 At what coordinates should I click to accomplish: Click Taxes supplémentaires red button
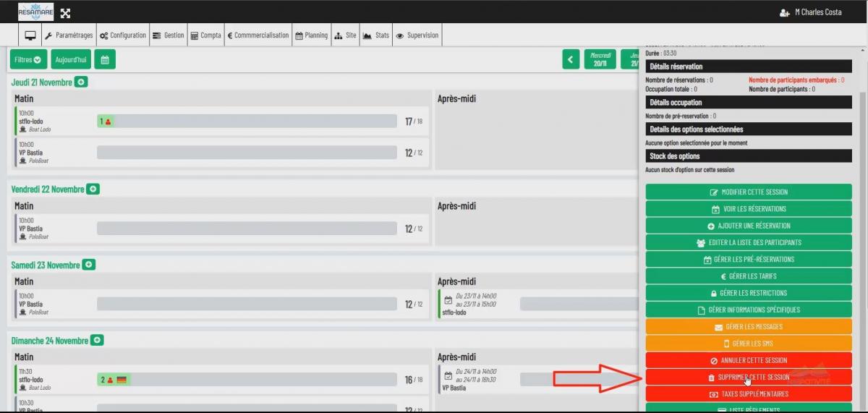[749, 393]
